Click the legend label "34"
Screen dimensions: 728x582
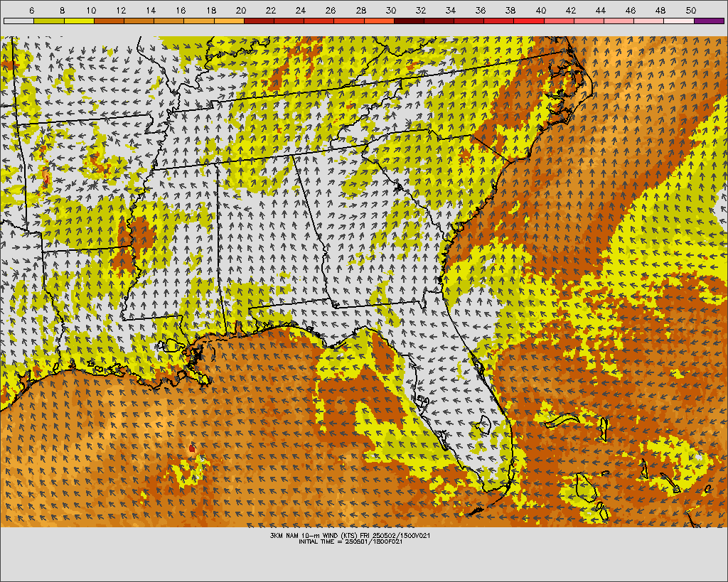pyautogui.click(x=450, y=11)
